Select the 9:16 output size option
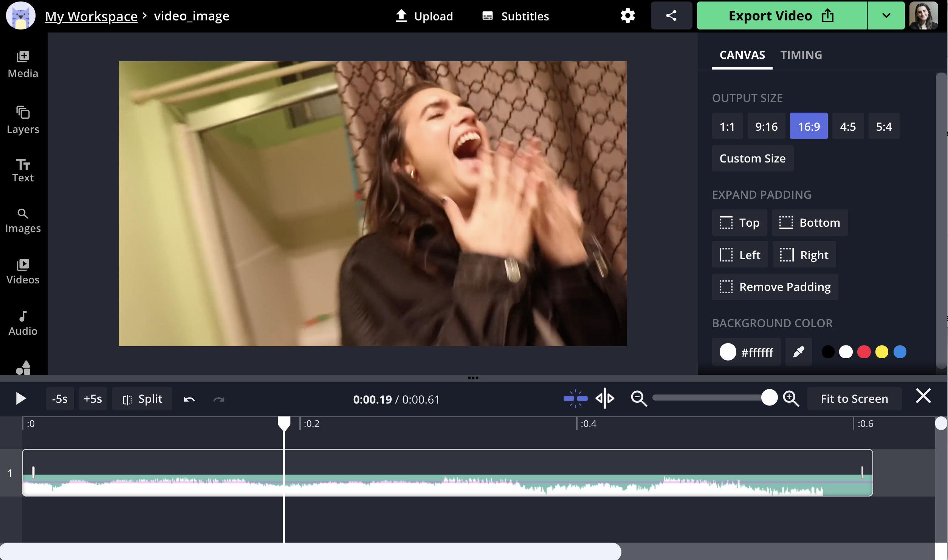Screen dimensions: 948x560 click(x=766, y=126)
